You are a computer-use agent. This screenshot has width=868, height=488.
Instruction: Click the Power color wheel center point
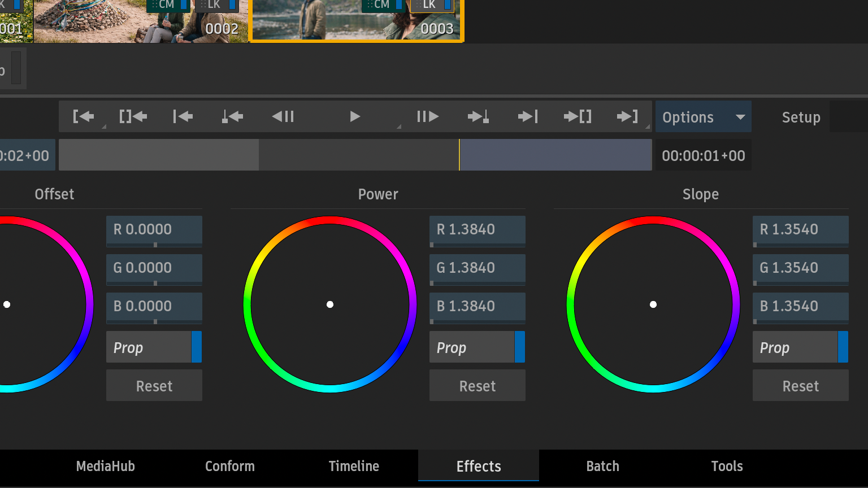tap(330, 304)
